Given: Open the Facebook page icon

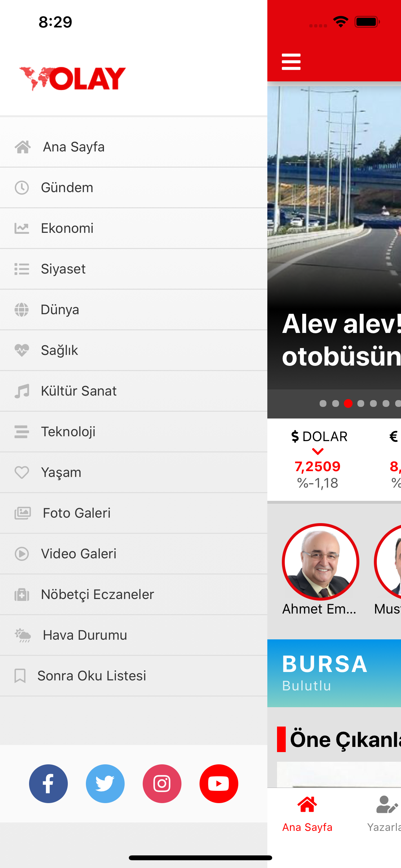Looking at the screenshot, I should (x=48, y=783).
